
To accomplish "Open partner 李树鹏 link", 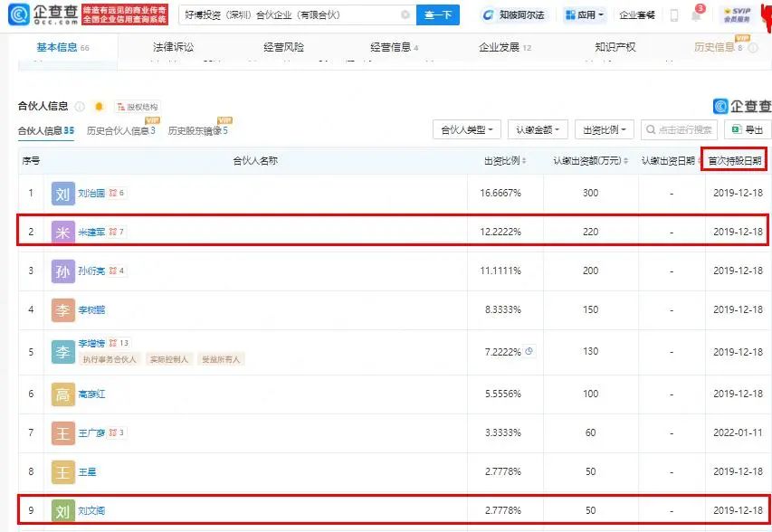I will coord(91,309).
